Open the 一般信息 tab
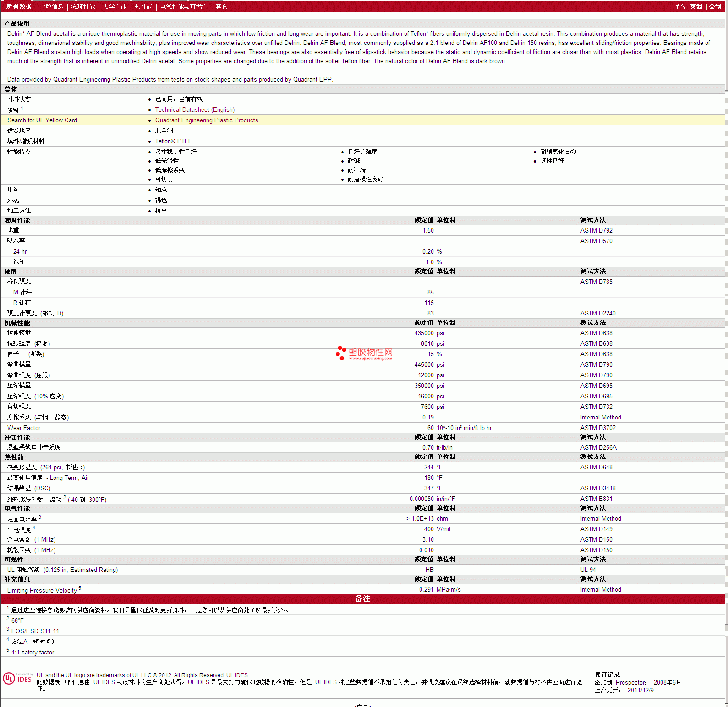The width and height of the screenshot is (728, 707). [x=52, y=7]
